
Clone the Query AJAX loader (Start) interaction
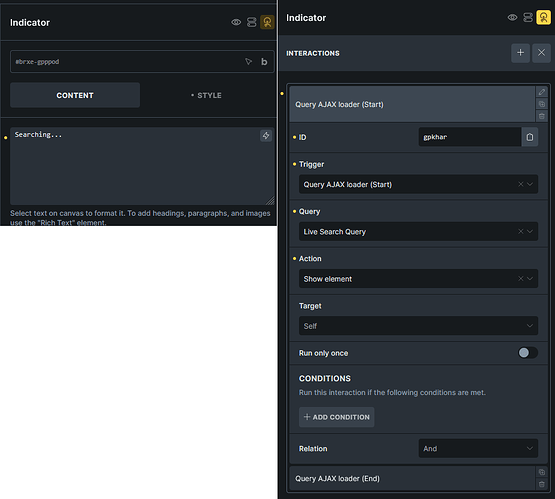click(x=542, y=104)
